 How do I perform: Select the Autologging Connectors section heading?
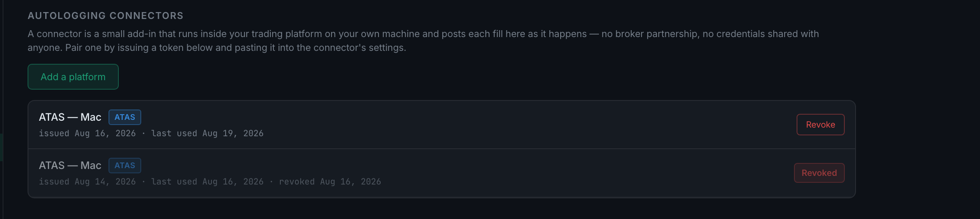click(x=105, y=16)
